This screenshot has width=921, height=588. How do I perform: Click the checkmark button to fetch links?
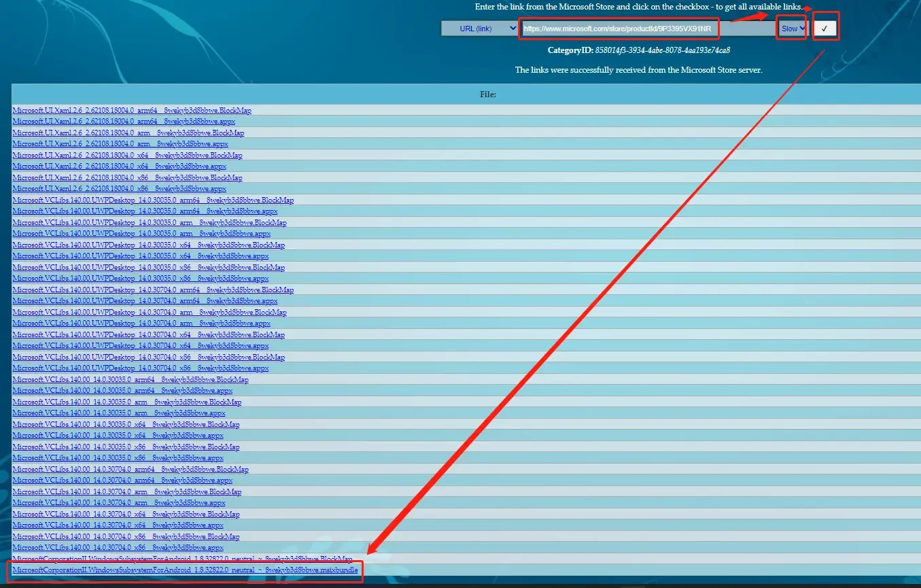click(x=824, y=29)
